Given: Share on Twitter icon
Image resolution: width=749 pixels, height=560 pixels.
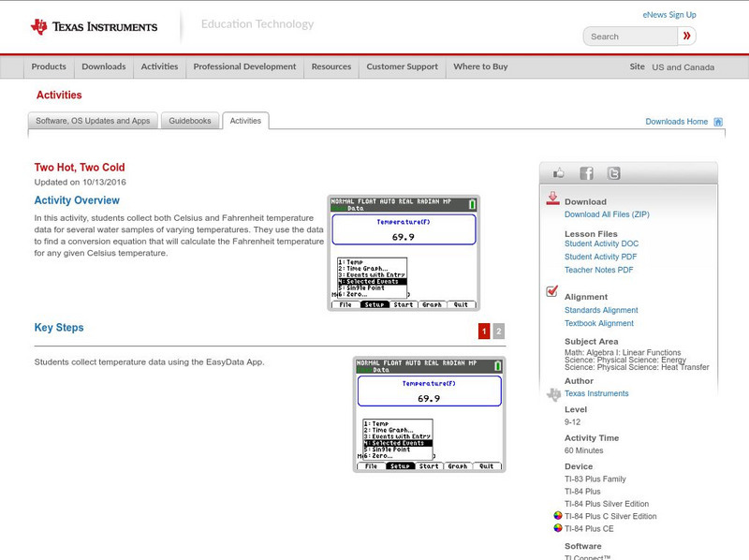Looking at the screenshot, I should tap(614, 173).
